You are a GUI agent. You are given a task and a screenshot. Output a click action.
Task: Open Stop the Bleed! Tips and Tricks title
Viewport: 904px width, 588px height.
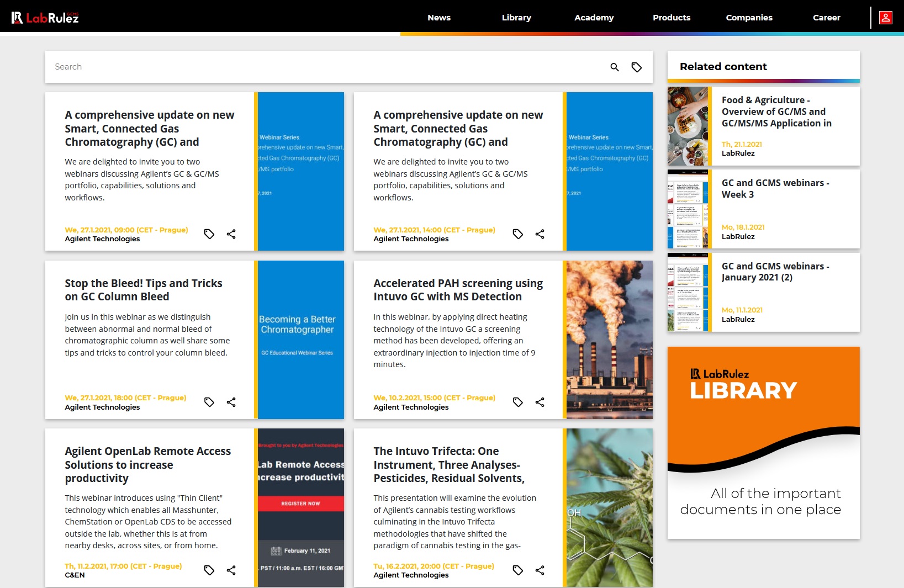click(144, 290)
